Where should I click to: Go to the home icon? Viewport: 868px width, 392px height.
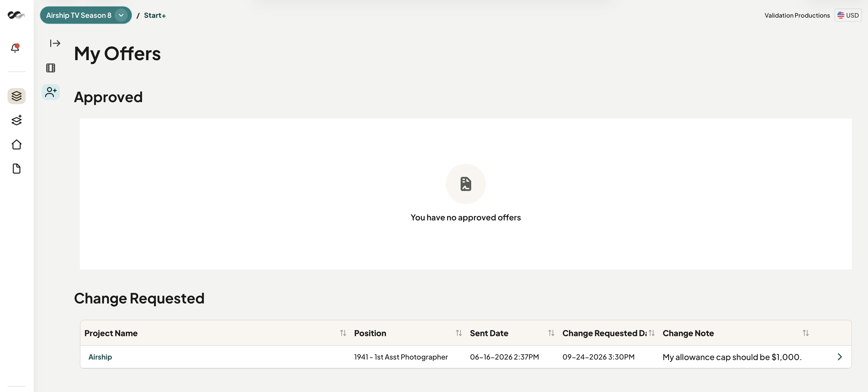pos(17,144)
